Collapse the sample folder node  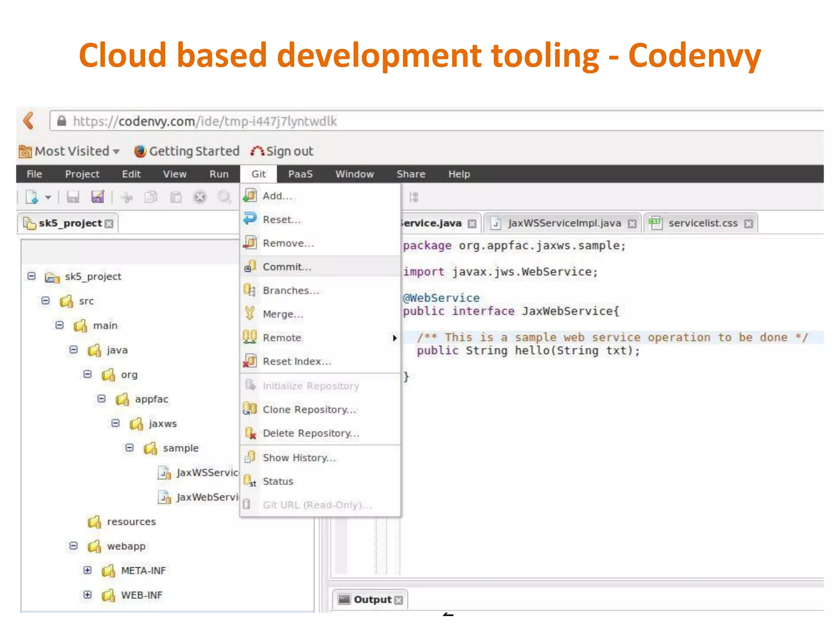pyautogui.click(x=129, y=447)
